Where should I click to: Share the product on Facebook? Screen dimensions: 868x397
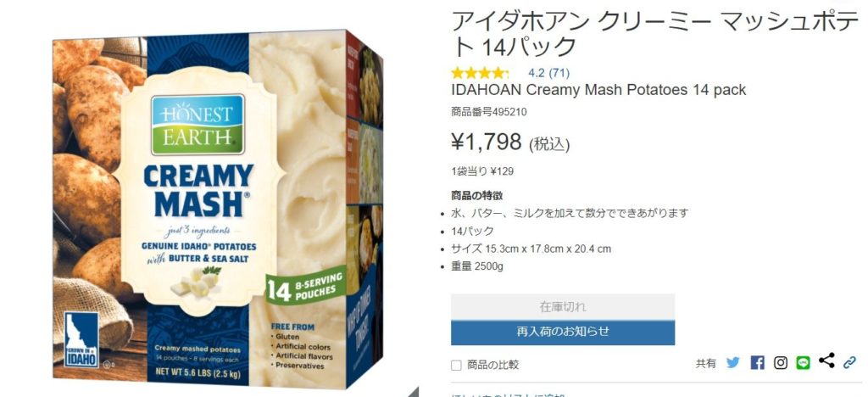pos(757,363)
